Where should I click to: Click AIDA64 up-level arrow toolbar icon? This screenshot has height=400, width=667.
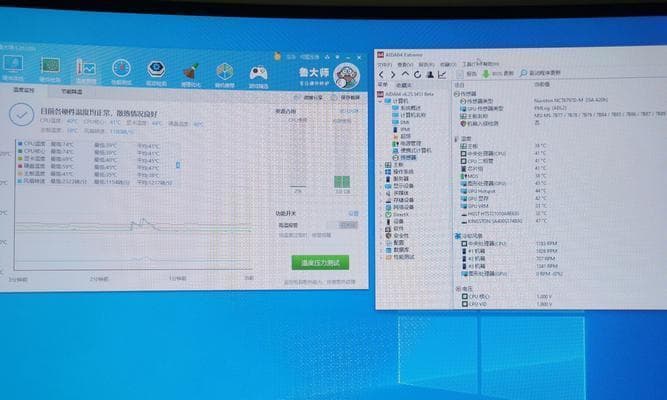tap(405, 74)
